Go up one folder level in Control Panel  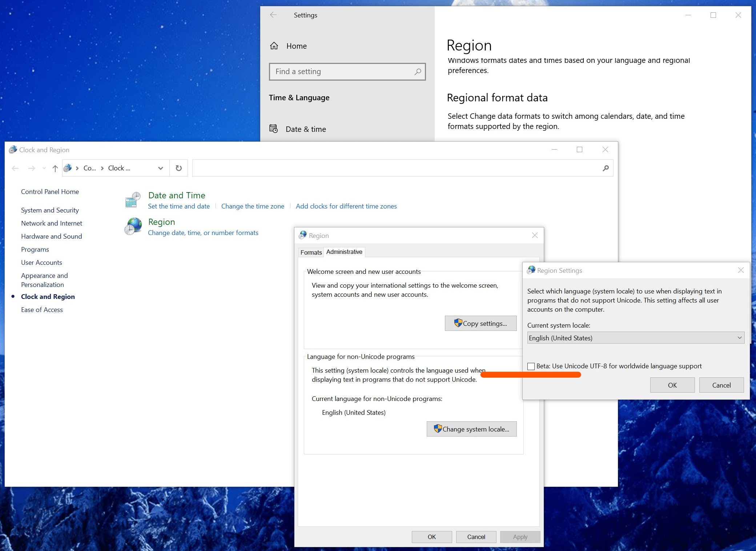[x=55, y=168]
